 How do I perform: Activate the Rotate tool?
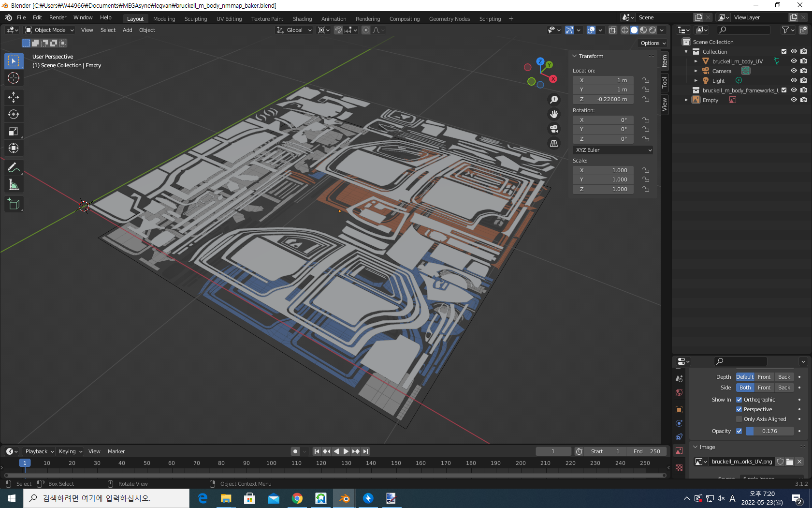pos(14,114)
